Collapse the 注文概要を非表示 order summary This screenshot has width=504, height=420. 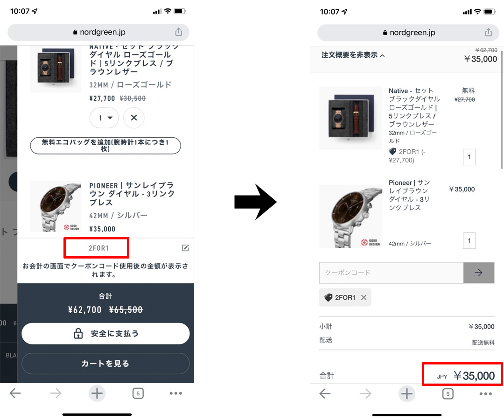click(353, 55)
